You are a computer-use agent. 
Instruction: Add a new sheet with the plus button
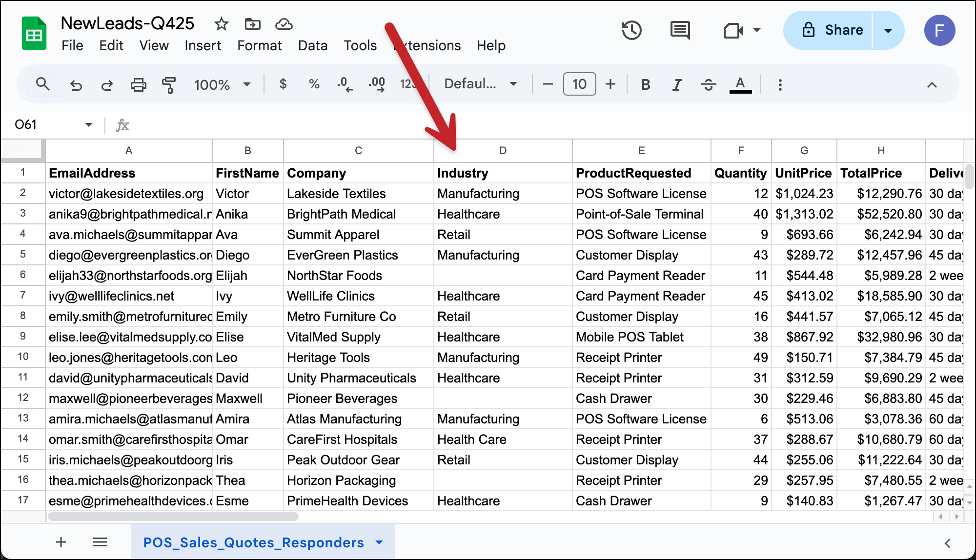pos(61,542)
